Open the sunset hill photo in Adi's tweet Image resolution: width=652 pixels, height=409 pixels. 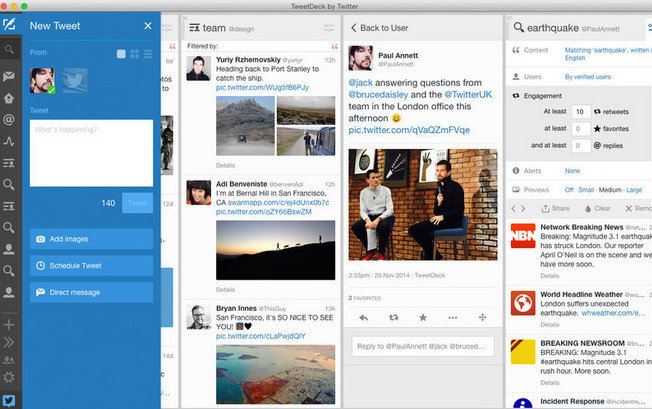pos(275,250)
